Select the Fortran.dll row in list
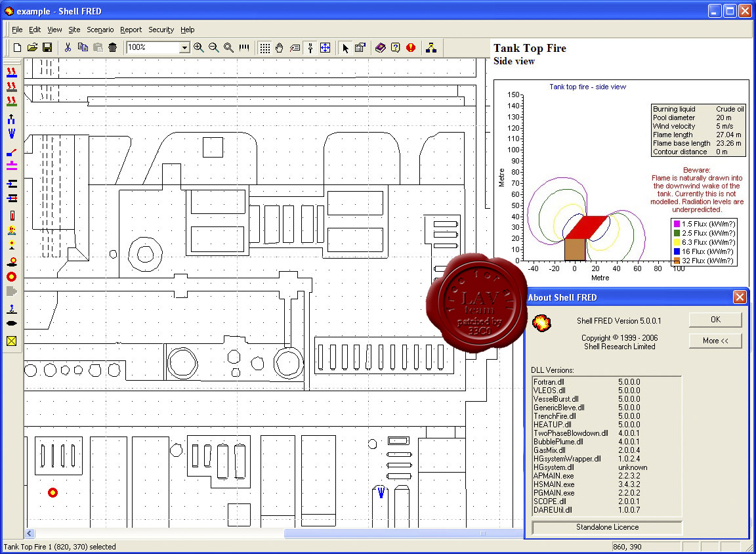 coord(606,382)
